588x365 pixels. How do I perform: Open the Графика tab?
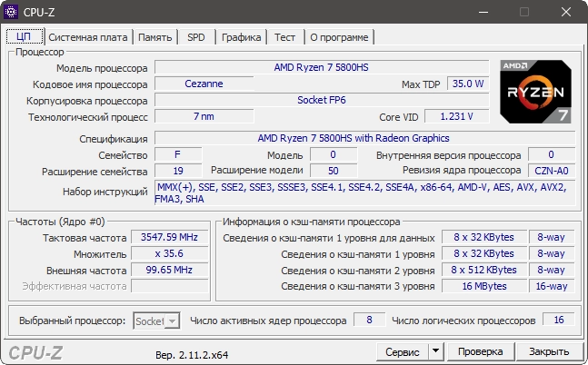click(x=241, y=37)
